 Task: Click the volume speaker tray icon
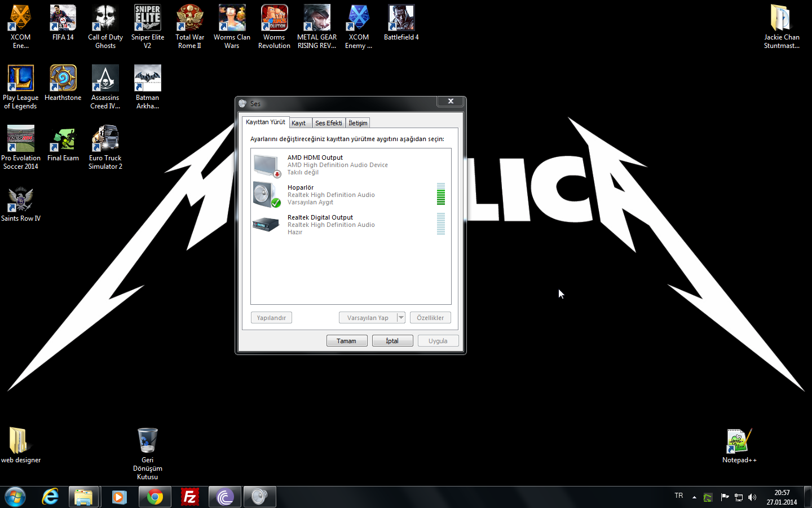(752, 497)
